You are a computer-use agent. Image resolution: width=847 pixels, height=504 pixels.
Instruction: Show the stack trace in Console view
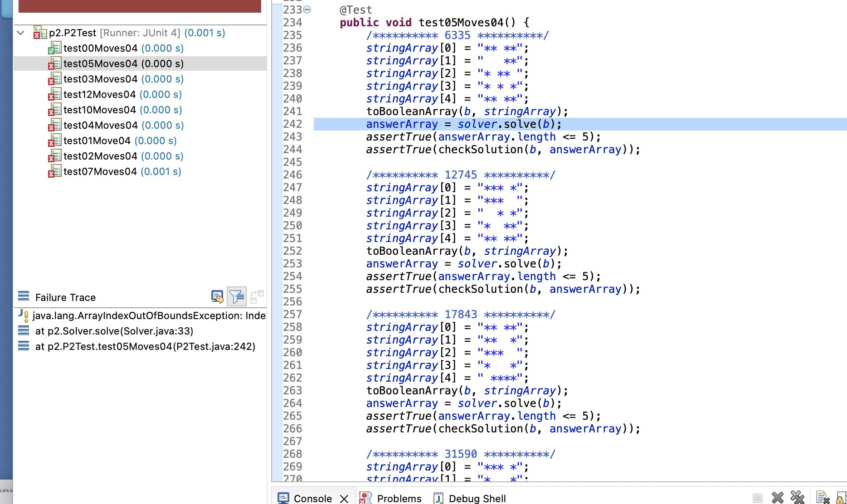(217, 297)
